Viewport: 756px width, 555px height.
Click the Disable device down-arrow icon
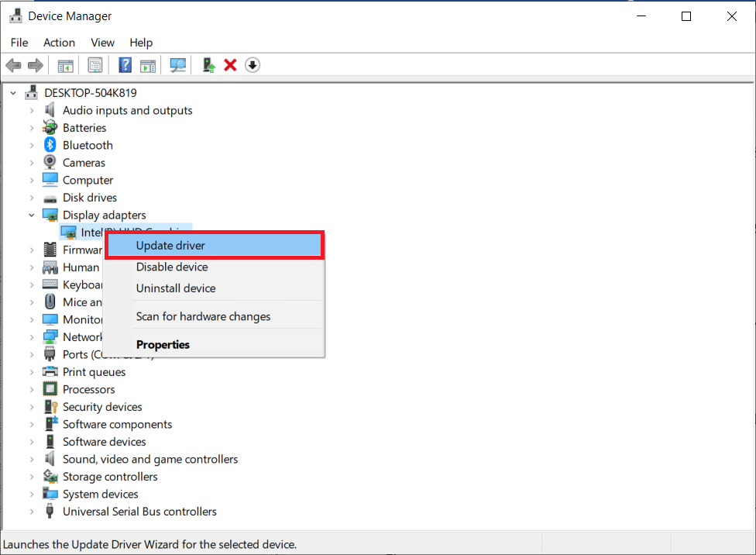[x=253, y=65]
